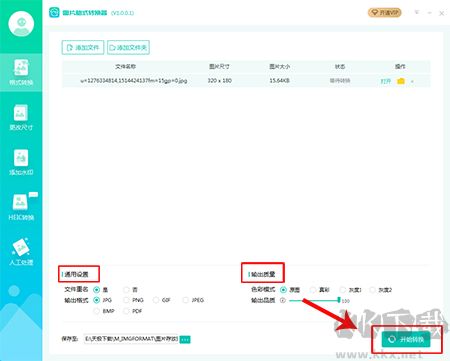Open the 添加水印 watermark sidebar tool
This screenshot has height=361, width=450.
click(21, 162)
